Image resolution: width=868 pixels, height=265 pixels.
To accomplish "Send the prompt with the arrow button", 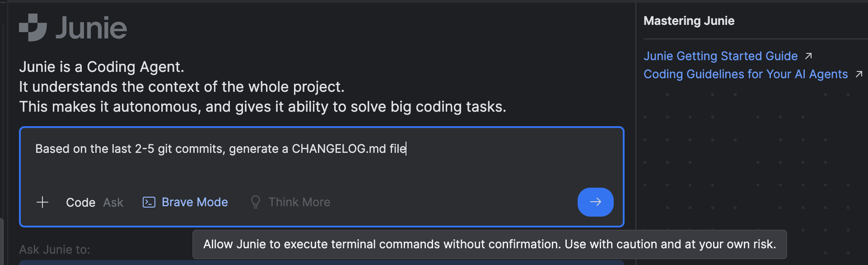I will point(595,202).
